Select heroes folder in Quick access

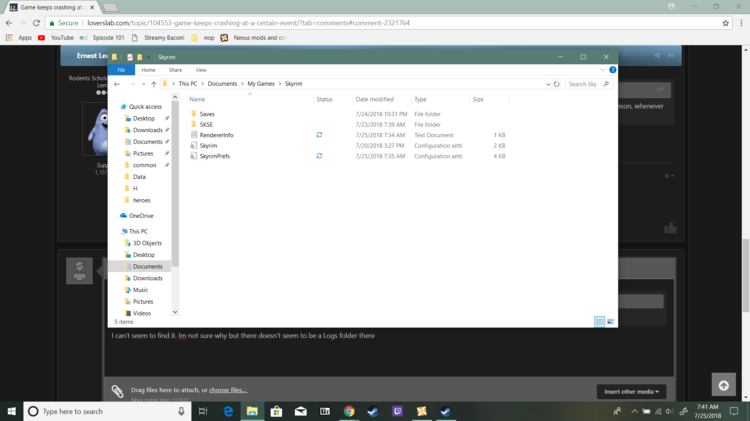click(x=142, y=200)
